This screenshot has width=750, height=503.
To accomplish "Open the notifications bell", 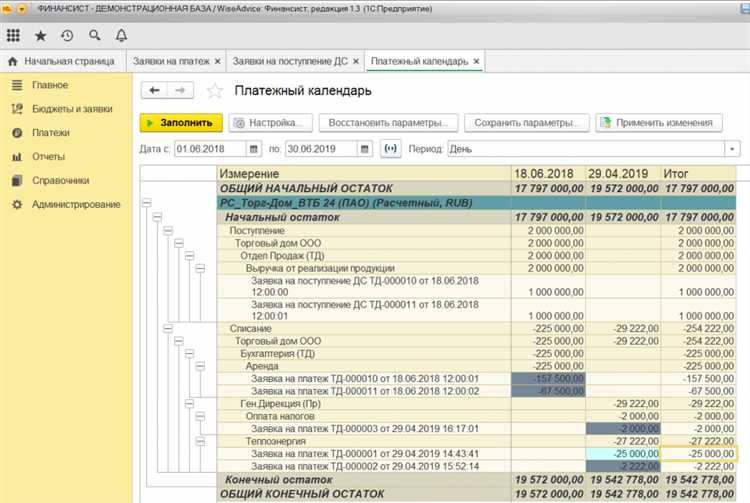I will coord(121,35).
